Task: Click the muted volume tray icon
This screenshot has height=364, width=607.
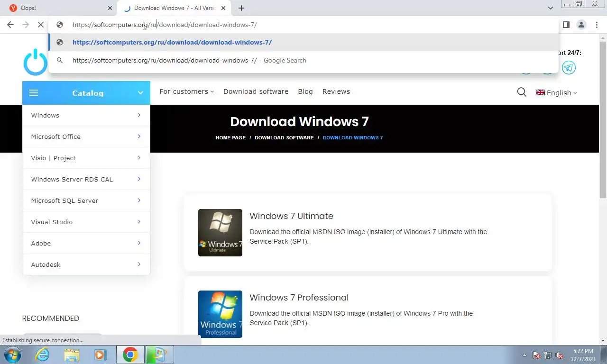Action: tap(559, 355)
